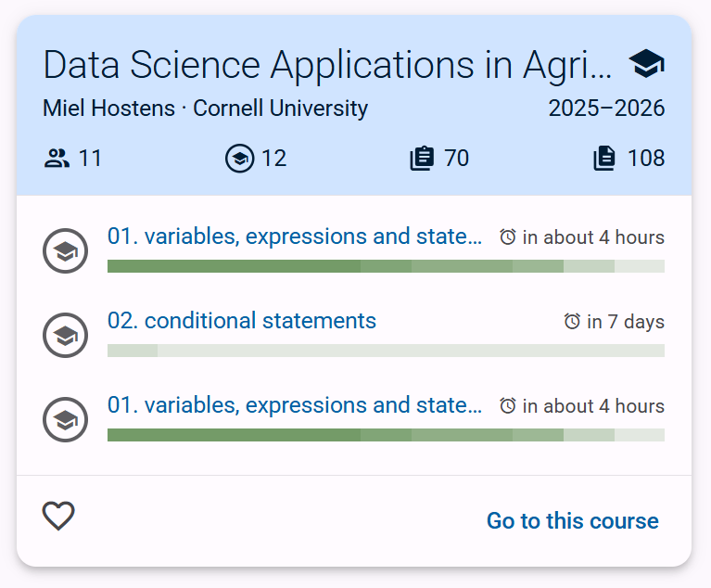Open the '02. conditional statements' series link
The height and width of the screenshot is (588, 711).
[x=242, y=321]
